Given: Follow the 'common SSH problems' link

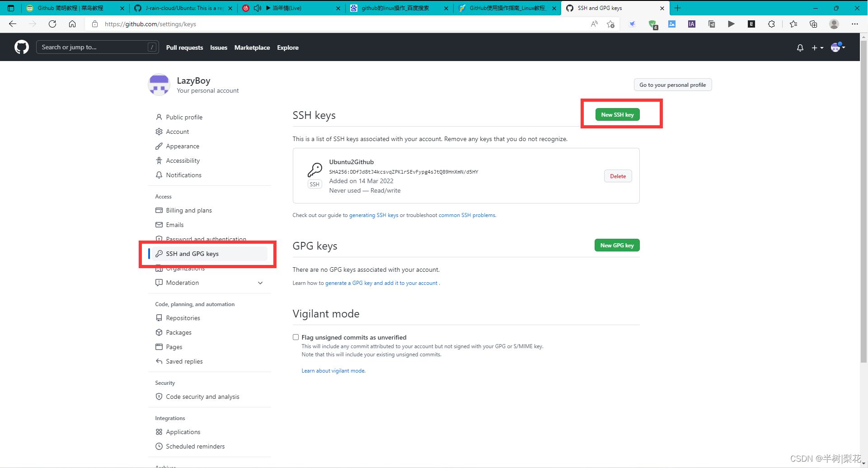Looking at the screenshot, I should point(467,215).
